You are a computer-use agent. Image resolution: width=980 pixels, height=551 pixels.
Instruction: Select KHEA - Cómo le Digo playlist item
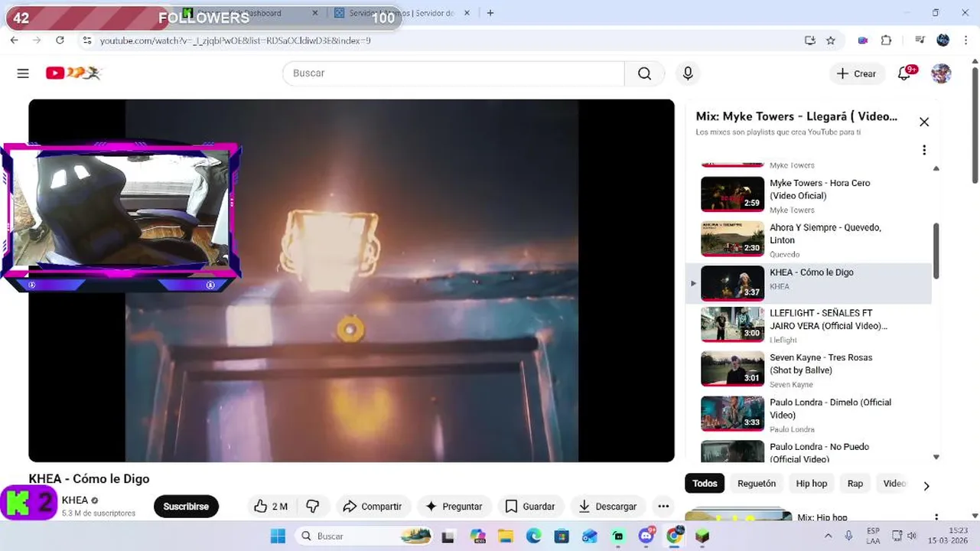coord(809,283)
